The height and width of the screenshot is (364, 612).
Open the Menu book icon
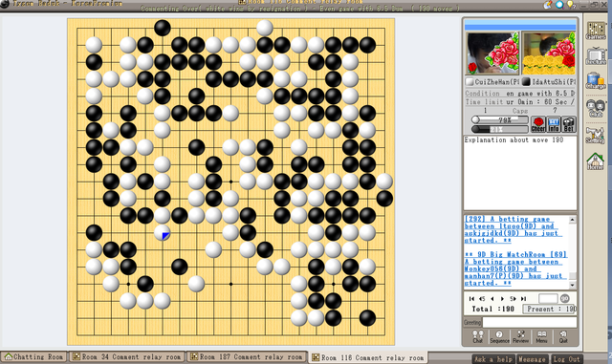tap(541, 336)
